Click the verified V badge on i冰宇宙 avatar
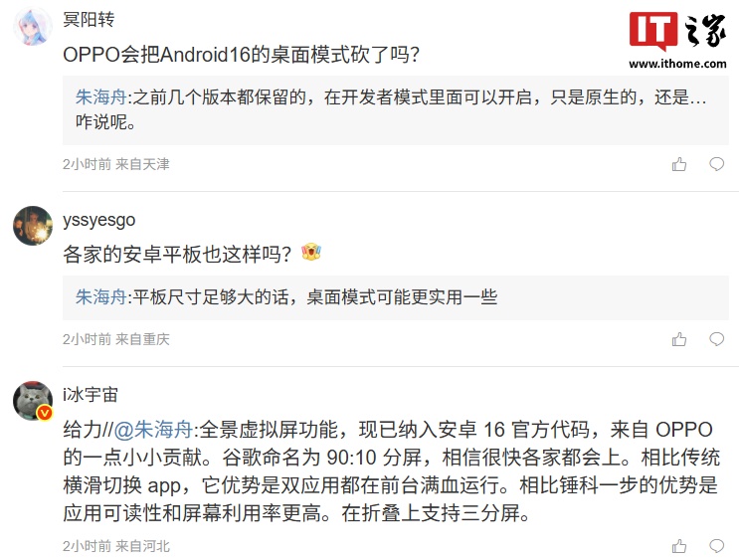Viewport: 739px width, 560px height. coord(45,414)
